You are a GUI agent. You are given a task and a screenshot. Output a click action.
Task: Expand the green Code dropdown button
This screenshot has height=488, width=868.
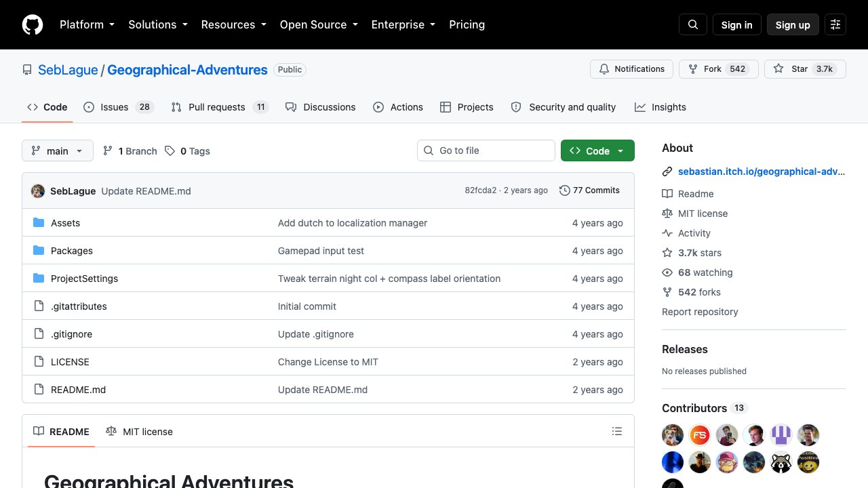597,150
